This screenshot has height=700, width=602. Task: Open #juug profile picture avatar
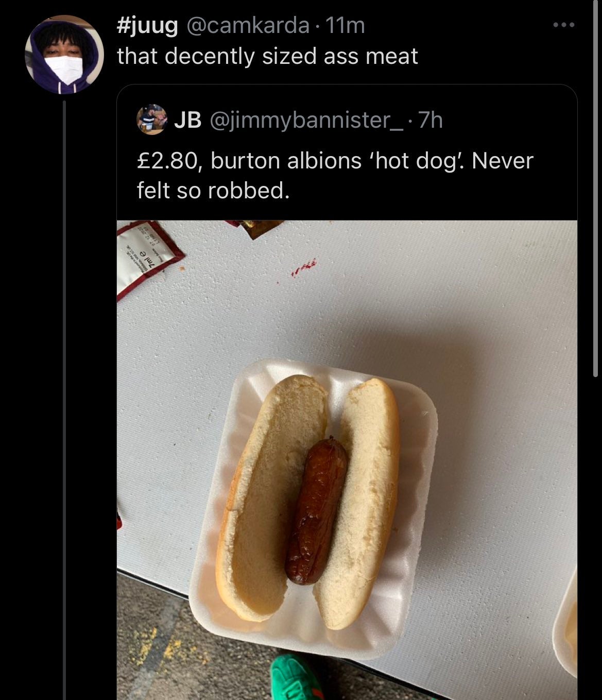64,55
